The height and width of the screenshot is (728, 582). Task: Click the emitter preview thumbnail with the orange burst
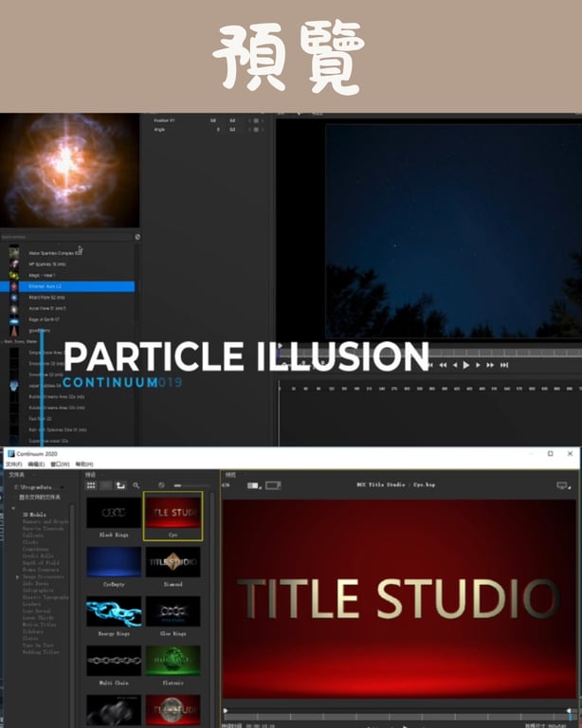tap(69, 170)
